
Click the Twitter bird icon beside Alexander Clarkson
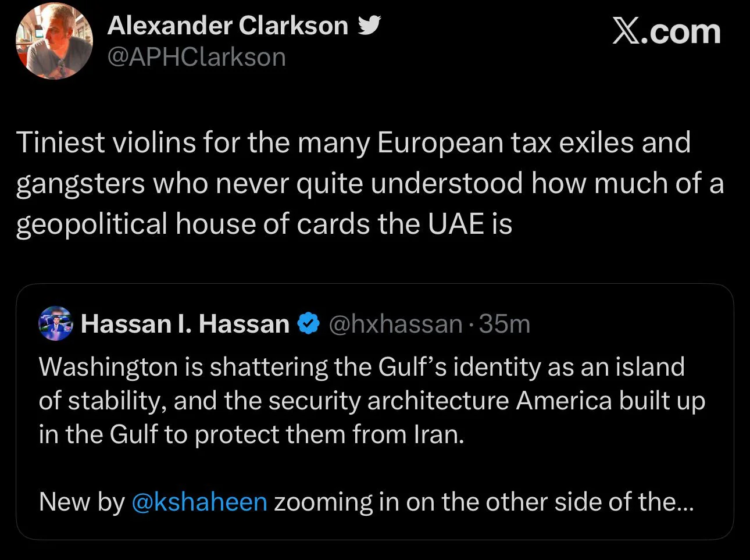tap(369, 26)
